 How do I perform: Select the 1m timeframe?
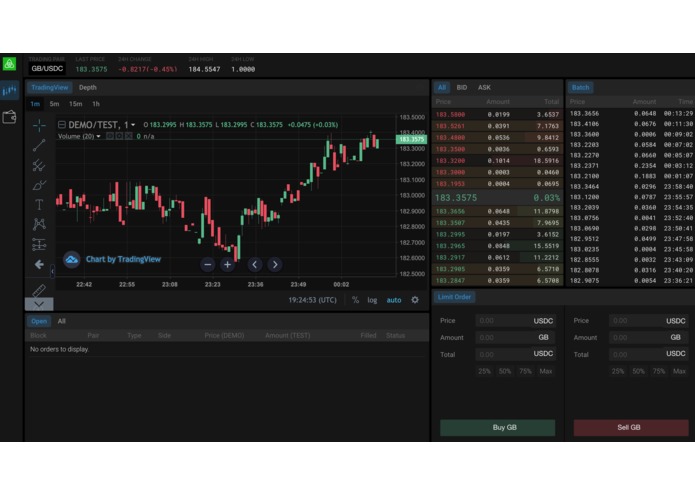pos(35,104)
